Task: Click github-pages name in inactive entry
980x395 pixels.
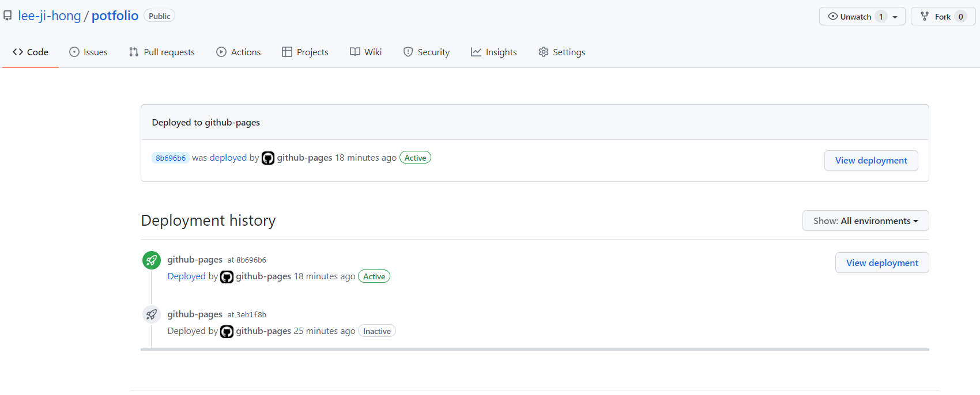Action: pos(263,331)
